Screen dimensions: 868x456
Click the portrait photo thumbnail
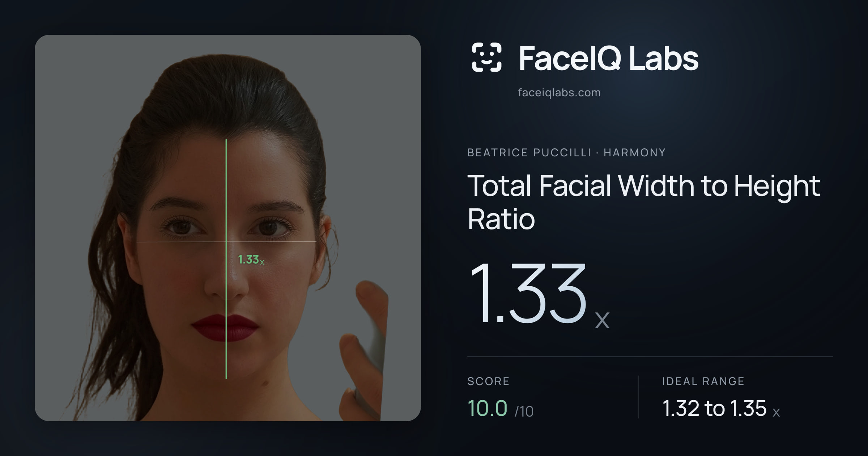point(228,228)
